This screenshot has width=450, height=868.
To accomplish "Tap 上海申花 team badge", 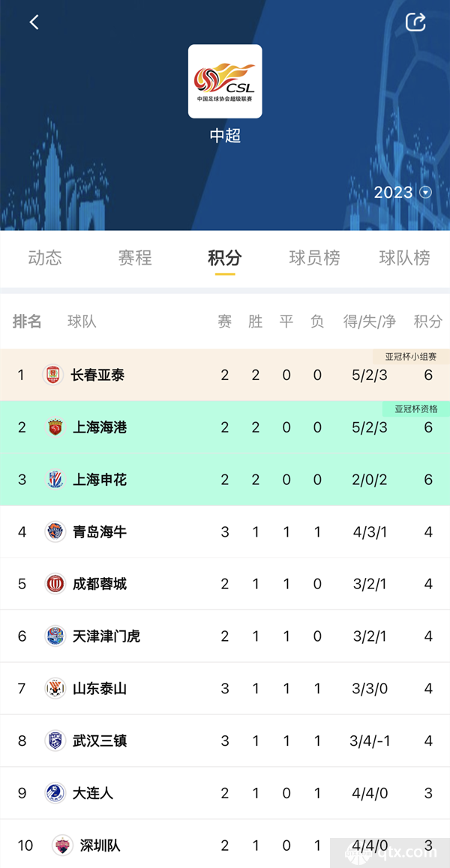I will click(55, 480).
